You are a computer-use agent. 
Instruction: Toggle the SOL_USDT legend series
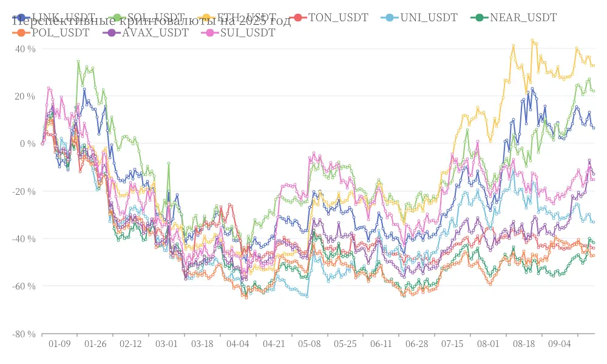point(147,18)
